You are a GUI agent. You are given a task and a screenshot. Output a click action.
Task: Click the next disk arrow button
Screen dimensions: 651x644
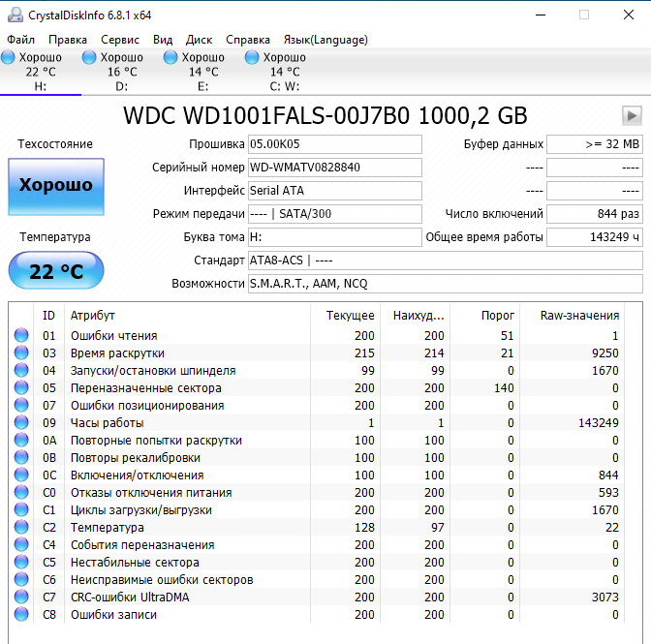click(x=632, y=116)
